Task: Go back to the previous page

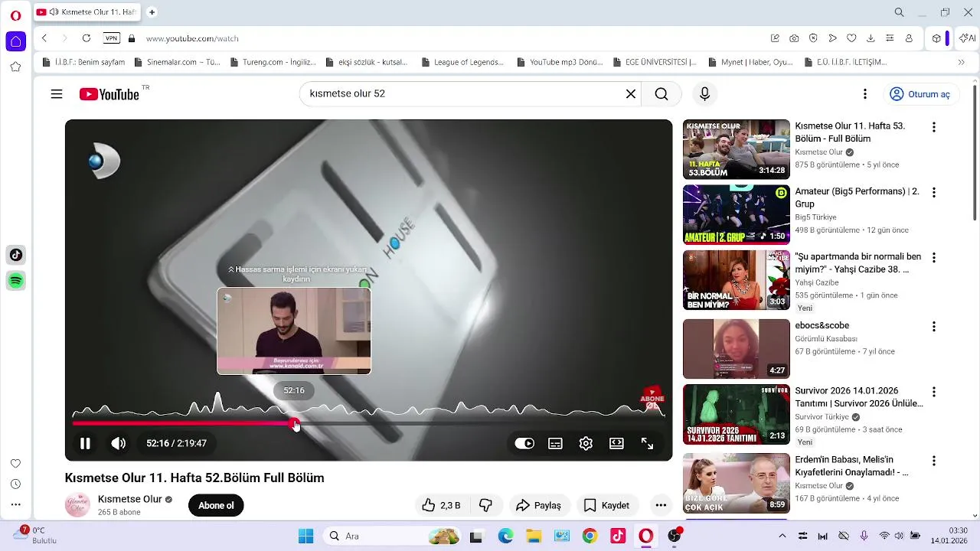Action: pyautogui.click(x=44, y=38)
